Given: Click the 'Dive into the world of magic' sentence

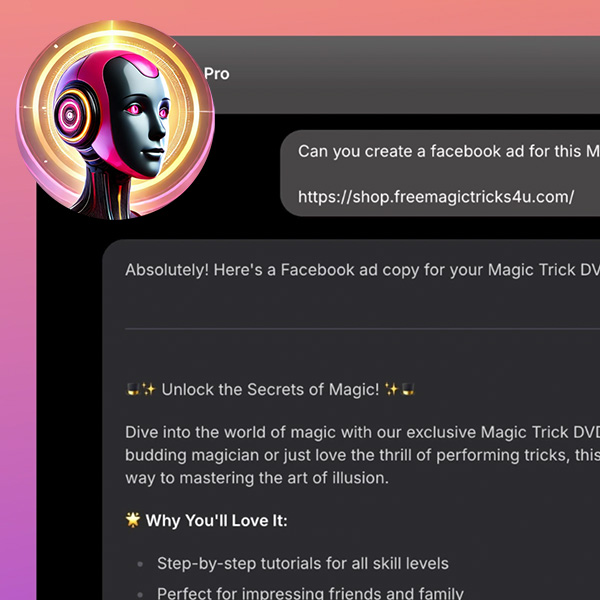Looking at the screenshot, I should tap(362, 432).
